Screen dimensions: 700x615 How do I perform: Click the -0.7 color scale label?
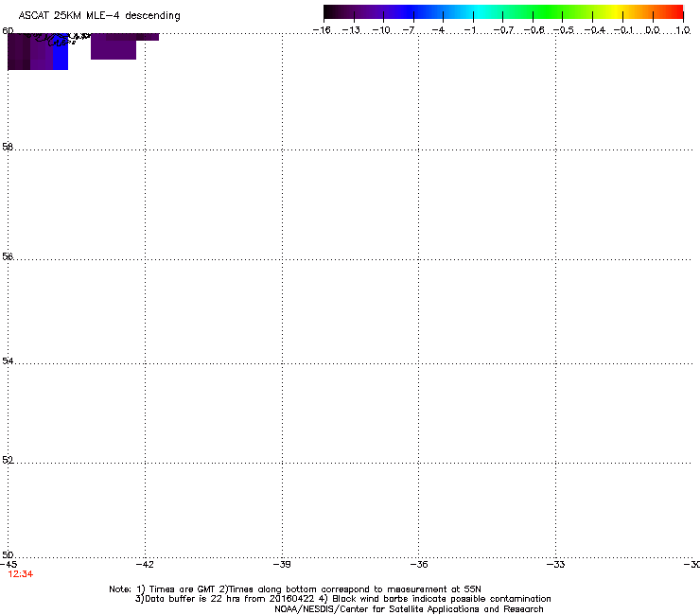pos(503,30)
